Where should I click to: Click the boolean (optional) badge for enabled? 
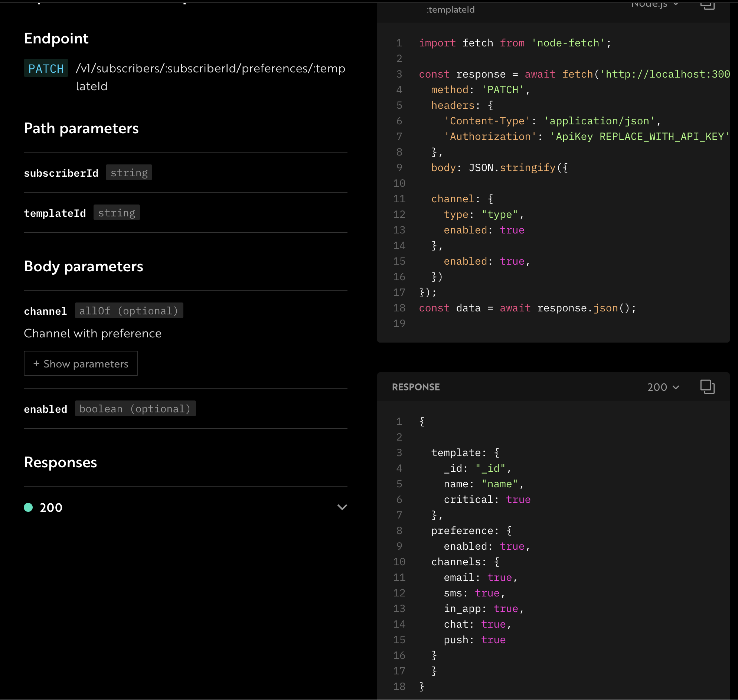tap(135, 409)
